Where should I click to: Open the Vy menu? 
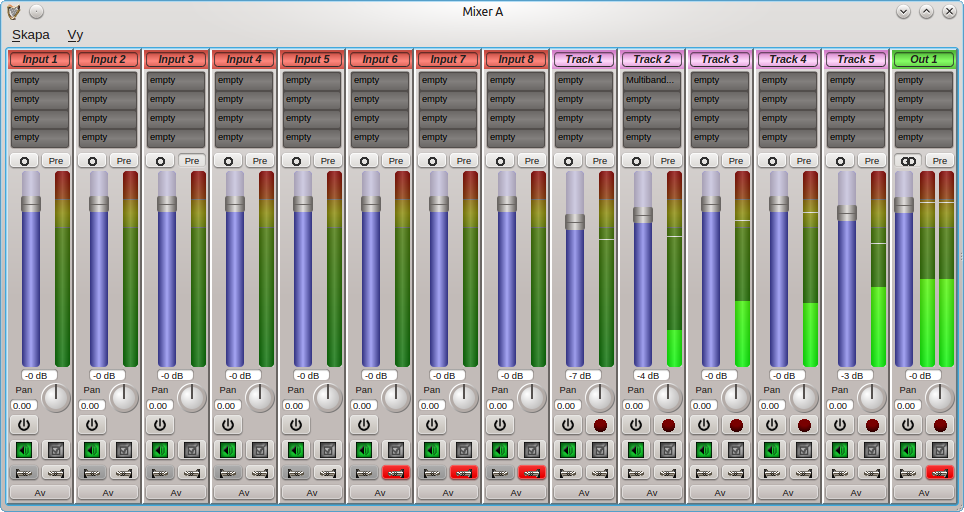pyautogui.click(x=75, y=34)
